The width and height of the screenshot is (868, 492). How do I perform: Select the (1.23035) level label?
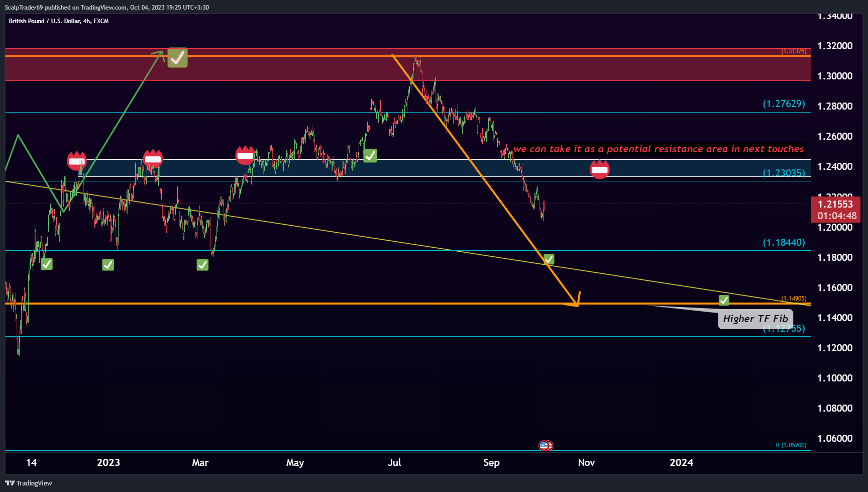784,173
